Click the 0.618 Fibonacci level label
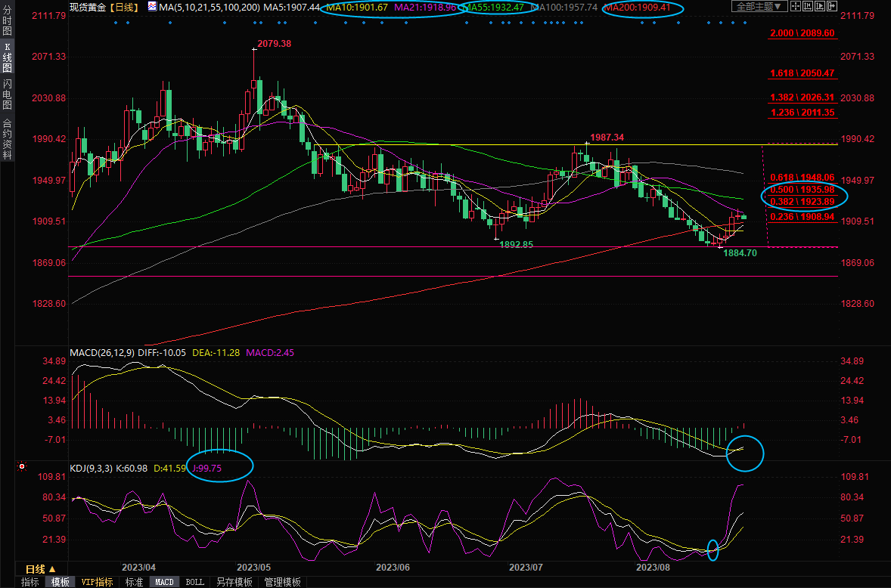Image resolution: width=891 pixels, height=588 pixels. coord(802,176)
